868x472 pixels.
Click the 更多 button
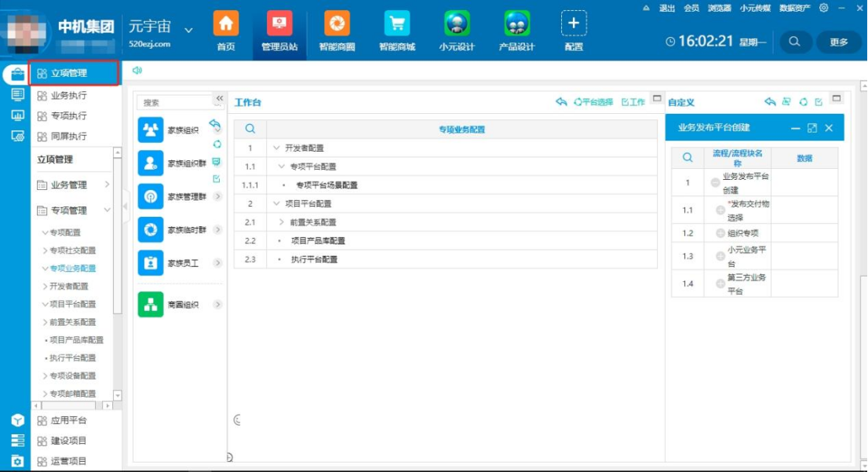tap(839, 42)
